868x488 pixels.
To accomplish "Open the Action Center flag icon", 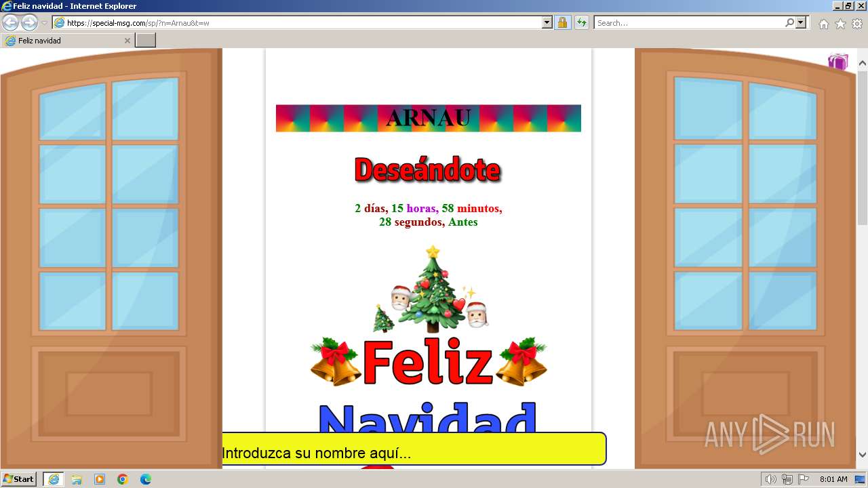I will [x=804, y=479].
